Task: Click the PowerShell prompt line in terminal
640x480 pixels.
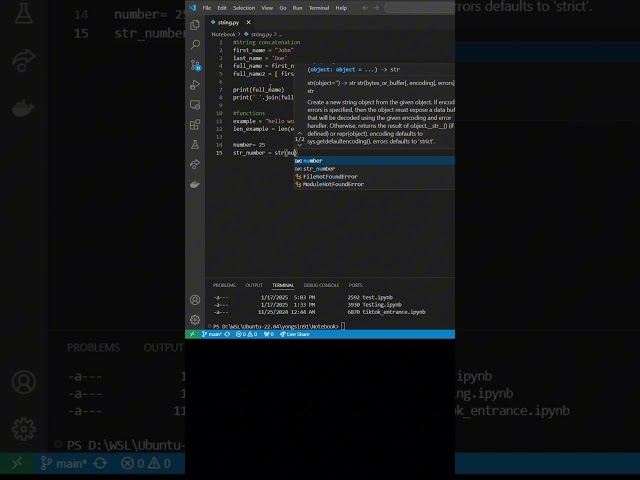Action: coord(276,326)
